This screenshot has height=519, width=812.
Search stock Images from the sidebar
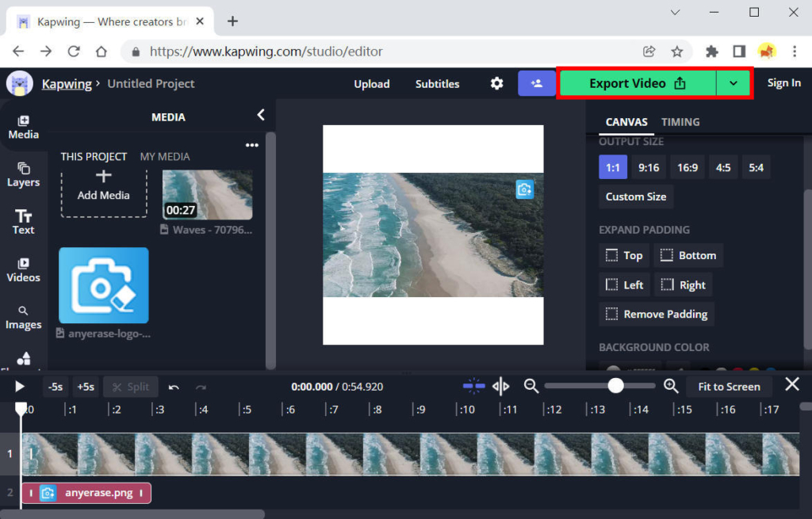pos(23,317)
